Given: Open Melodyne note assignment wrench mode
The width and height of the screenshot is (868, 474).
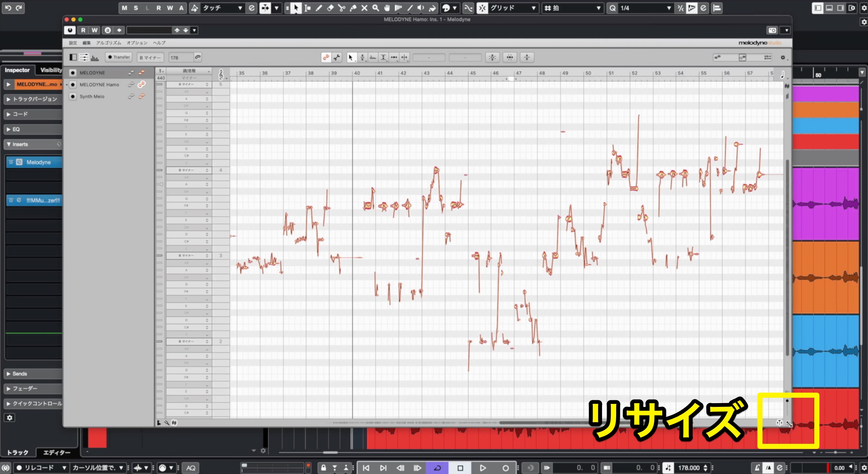Looking at the screenshot, I should 337,57.
